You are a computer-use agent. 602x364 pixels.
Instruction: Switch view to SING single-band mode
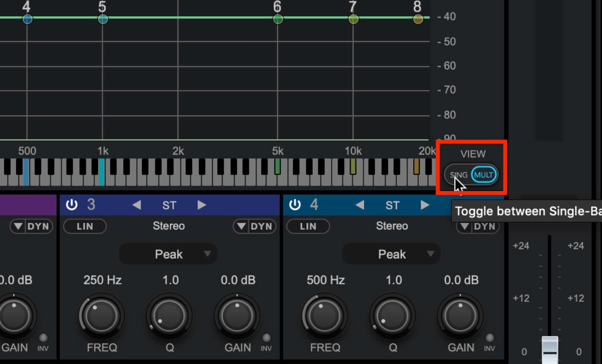pos(458,175)
